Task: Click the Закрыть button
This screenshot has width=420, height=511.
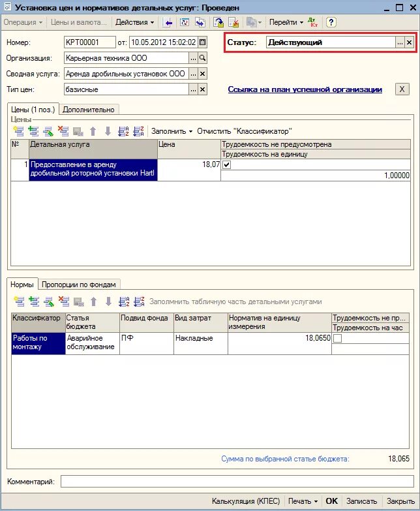Action: (x=400, y=501)
